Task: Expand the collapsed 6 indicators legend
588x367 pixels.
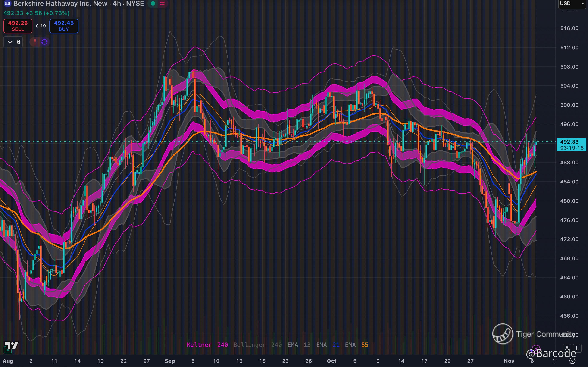Action: click(13, 42)
